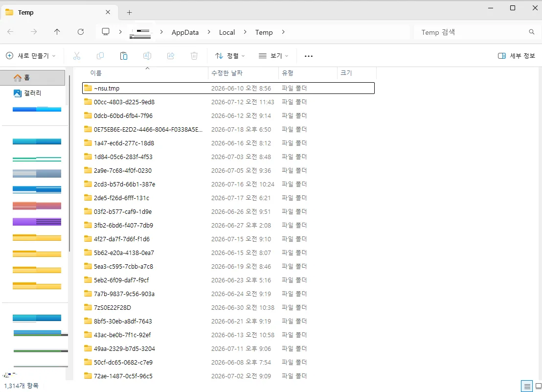Viewport: 542px width, 392px height.
Task: Expand chevron after AppData breadcrumb
Action: pyautogui.click(x=209, y=32)
